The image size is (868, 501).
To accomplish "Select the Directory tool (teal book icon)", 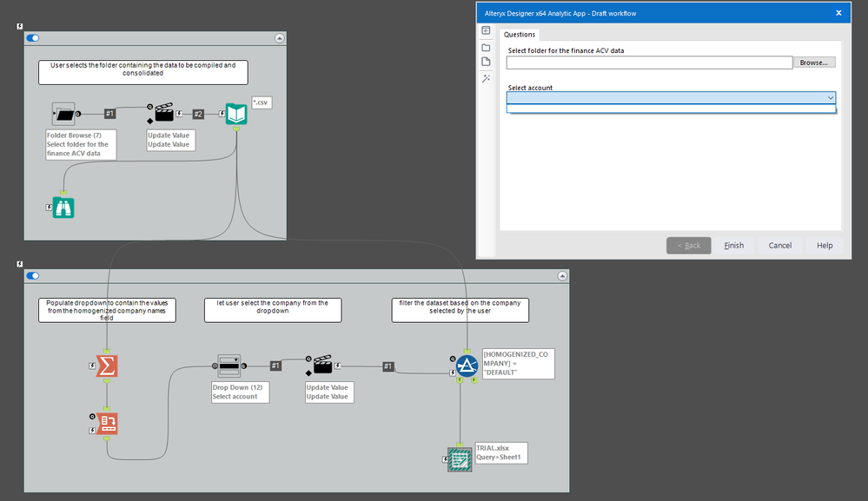I will (x=236, y=114).
